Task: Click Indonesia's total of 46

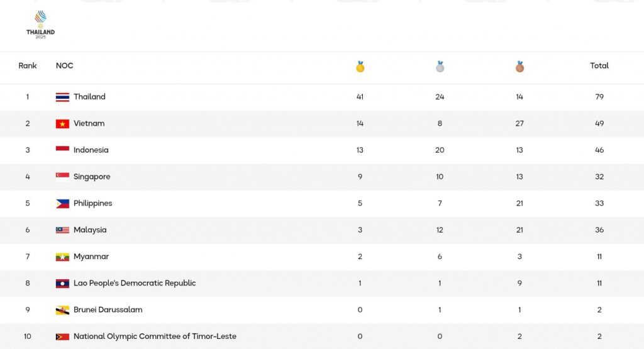Action: point(599,150)
